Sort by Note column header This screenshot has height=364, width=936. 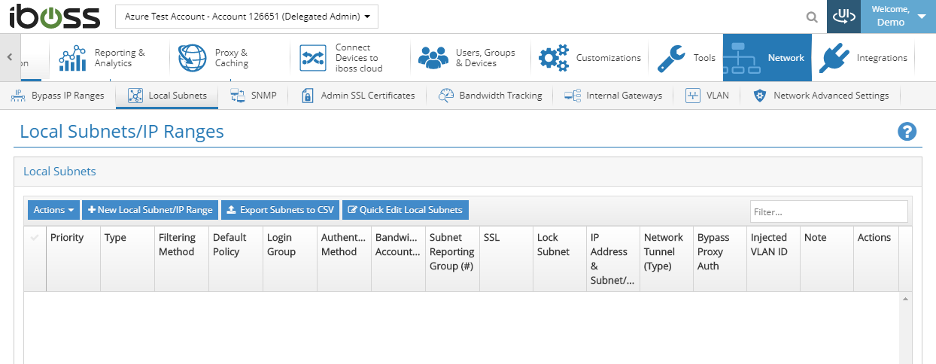coord(827,258)
